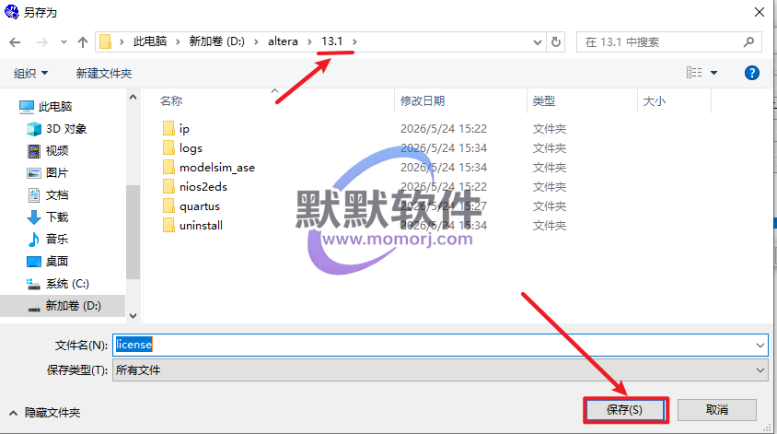Open the view options dropdown arrow
The width and height of the screenshot is (777, 434).
[714, 73]
